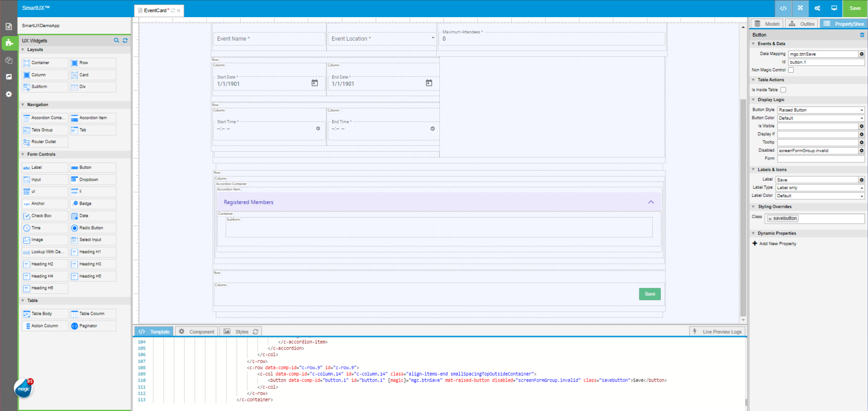This screenshot has height=411, width=868.
Task: Click the Data Mapping gear icon
Action: (x=862, y=54)
